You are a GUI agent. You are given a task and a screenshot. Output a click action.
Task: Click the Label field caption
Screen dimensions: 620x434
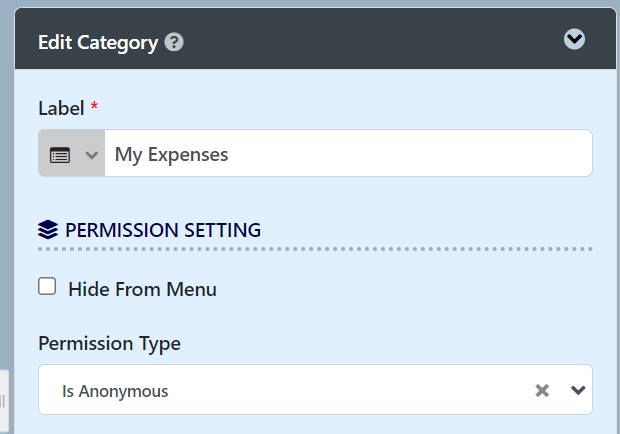tap(61, 108)
